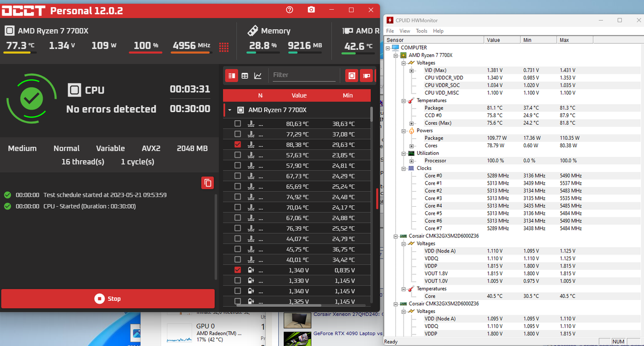Collapse Clocks node in HWMonitor
The image size is (644, 346).
[404, 168]
